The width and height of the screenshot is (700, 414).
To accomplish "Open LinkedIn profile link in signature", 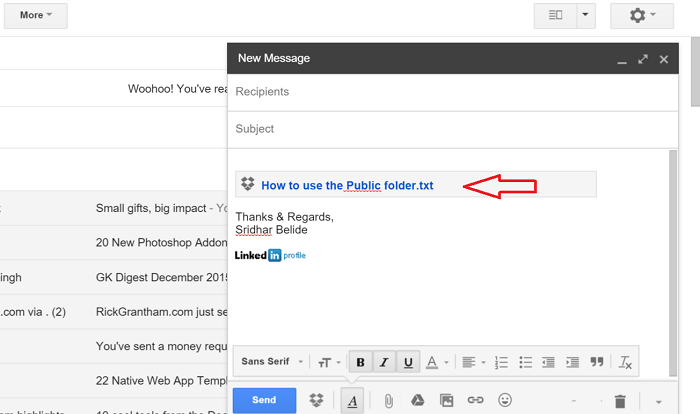I will 271,255.
